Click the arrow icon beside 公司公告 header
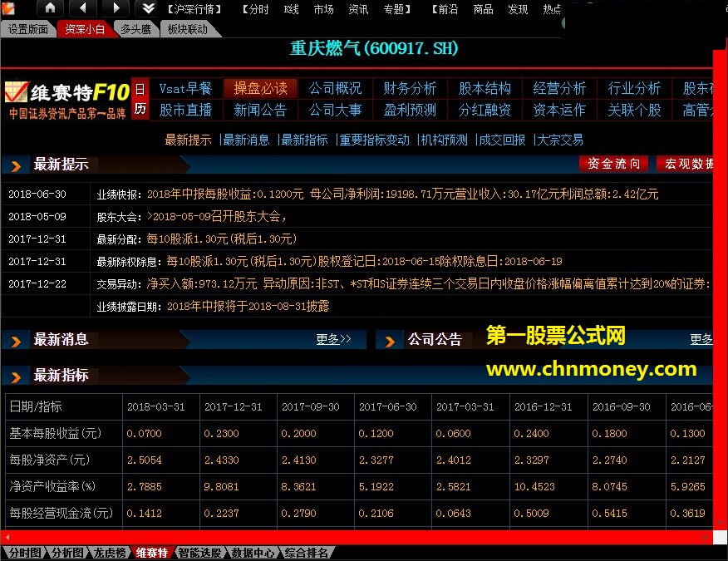This screenshot has height=561, width=728. tap(390, 342)
